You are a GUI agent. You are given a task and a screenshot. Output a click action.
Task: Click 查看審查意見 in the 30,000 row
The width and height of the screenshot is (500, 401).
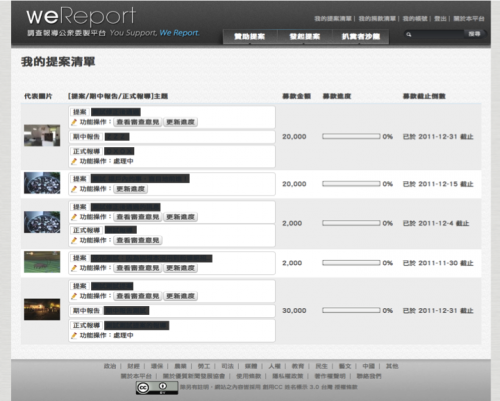(x=138, y=296)
